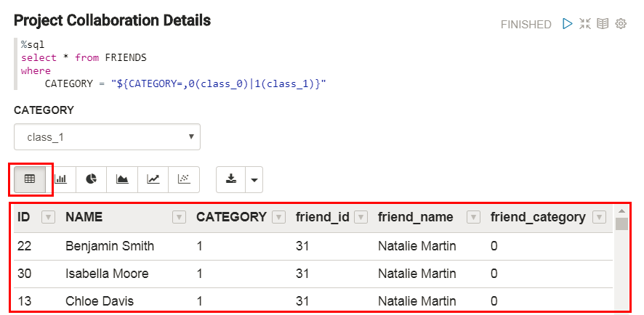Run the paragraph with the play icon

click(x=568, y=24)
